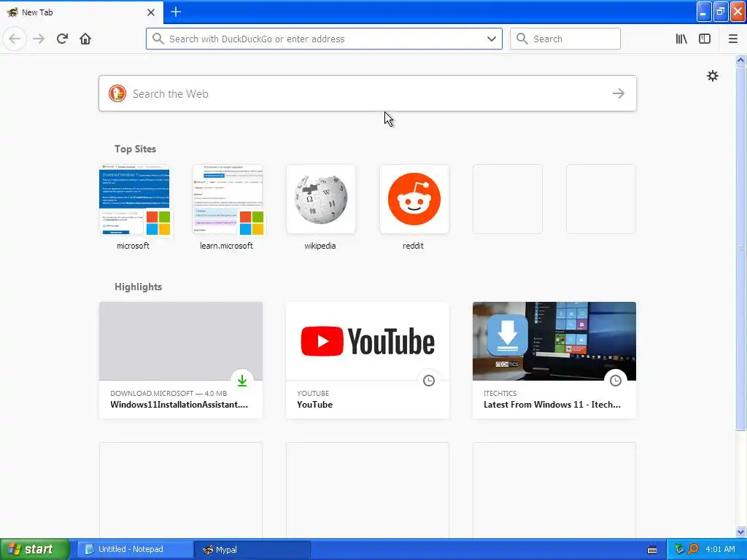Open new tab page settings gear
Viewport: 747px width, 560px height.
[x=712, y=76]
